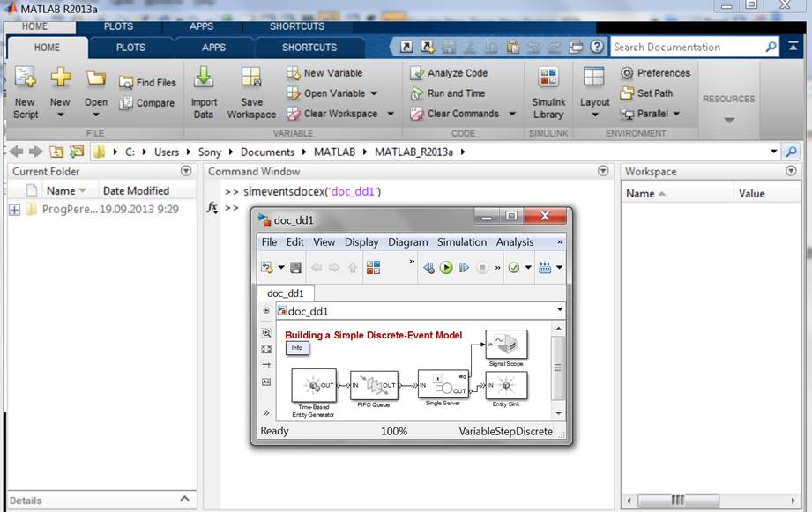Viewport: 812px width, 512px height.
Task: Click New Variable
Action: point(324,73)
